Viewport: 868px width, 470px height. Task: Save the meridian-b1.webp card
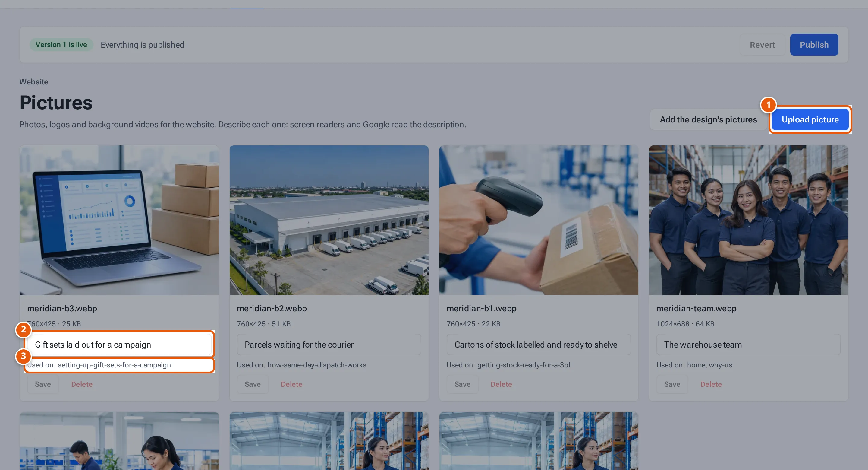click(462, 384)
